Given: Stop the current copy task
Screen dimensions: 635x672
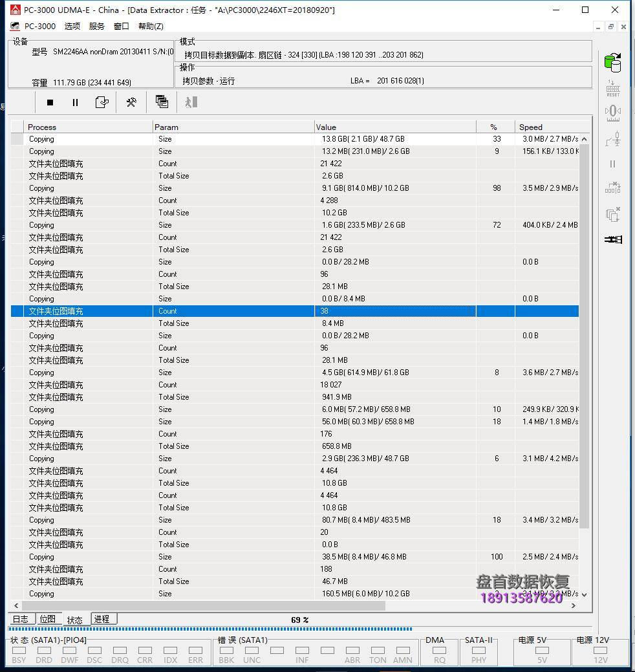Looking at the screenshot, I should coord(49,102).
